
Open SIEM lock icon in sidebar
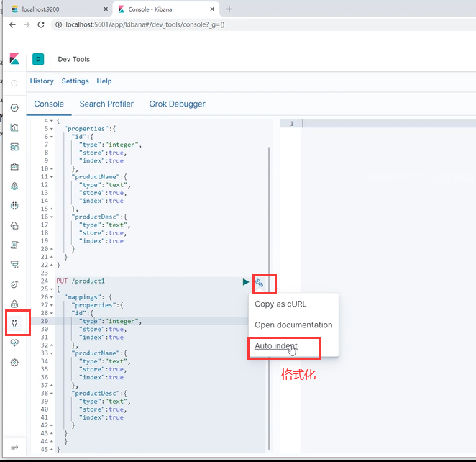[x=14, y=304]
